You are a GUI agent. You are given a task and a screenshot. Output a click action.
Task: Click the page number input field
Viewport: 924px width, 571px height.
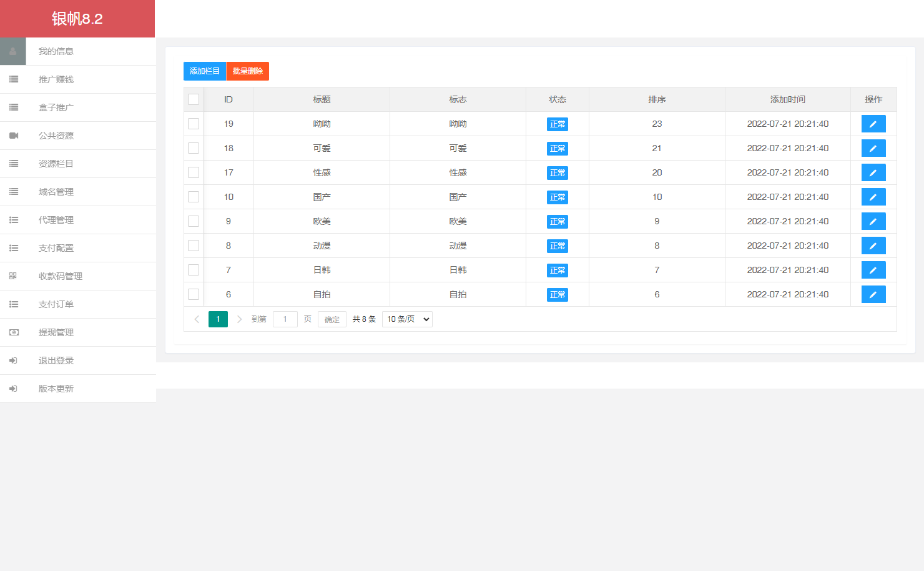pyautogui.click(x=285, y=319)
